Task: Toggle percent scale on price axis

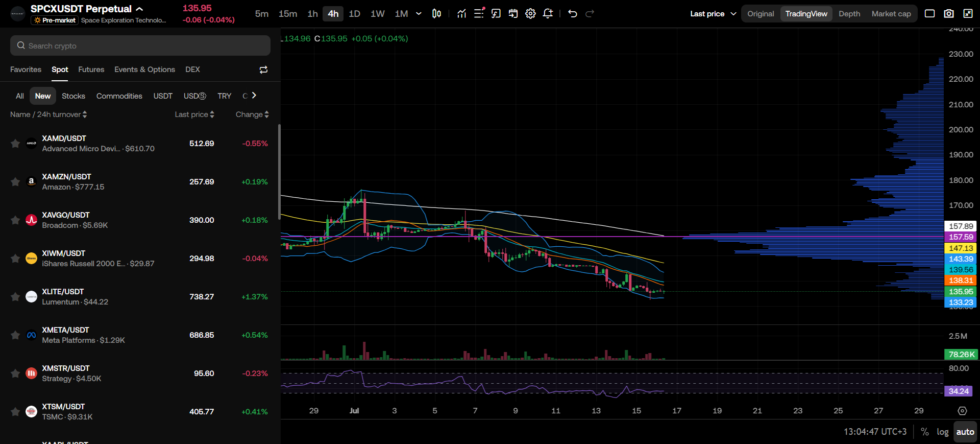Action: click(x=925, y=432)
